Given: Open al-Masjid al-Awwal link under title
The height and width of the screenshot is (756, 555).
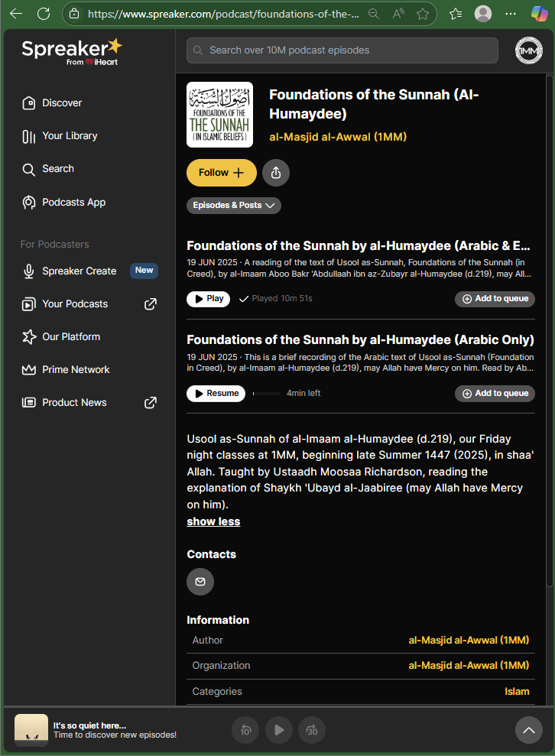Looking at the screenshot, I should coord(338,137).
